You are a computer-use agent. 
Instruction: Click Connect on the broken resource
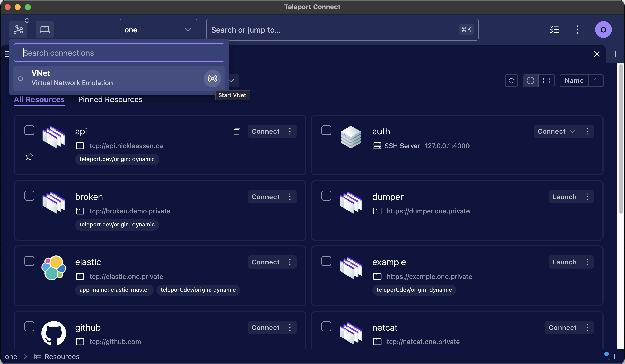point(265,196)
